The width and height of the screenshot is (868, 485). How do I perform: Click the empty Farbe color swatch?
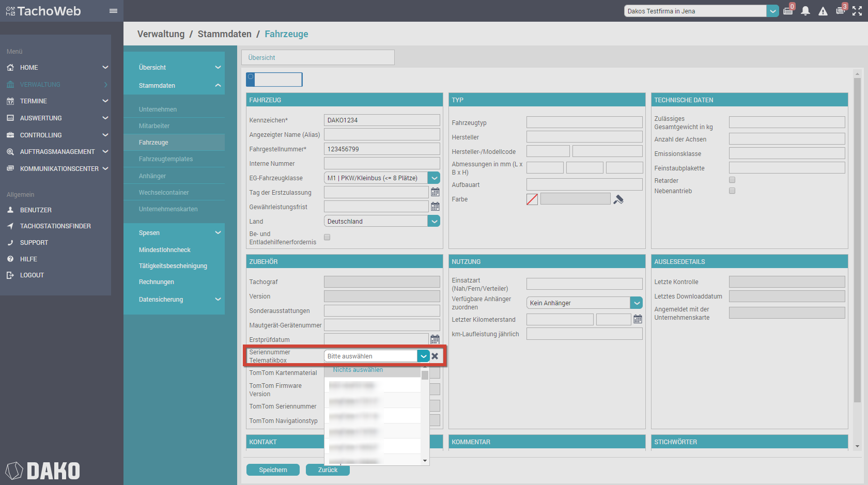point(532,199)
